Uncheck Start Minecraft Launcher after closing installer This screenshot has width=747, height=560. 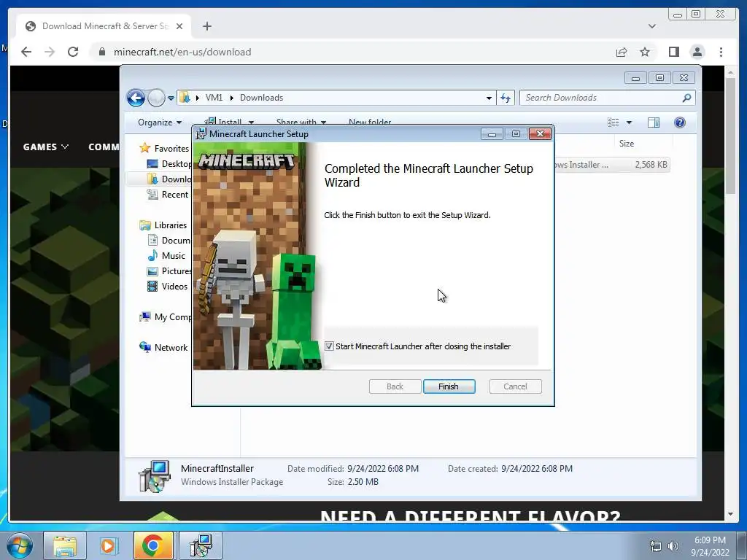(x=329, y=346)
